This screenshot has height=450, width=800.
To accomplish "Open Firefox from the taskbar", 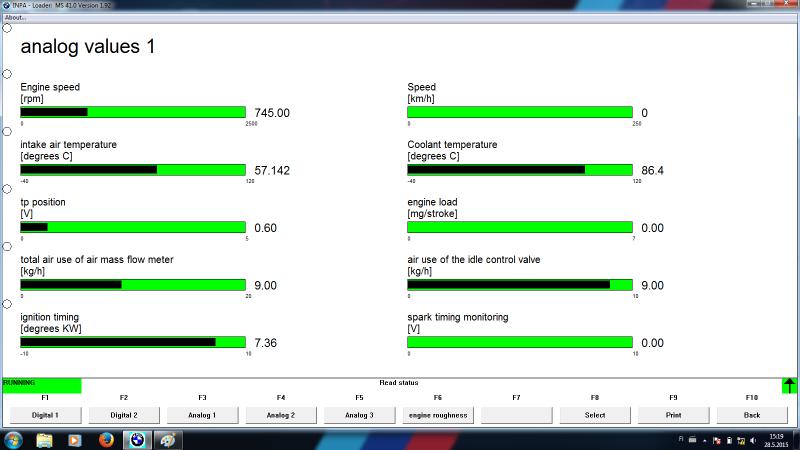I will [105, 439].
